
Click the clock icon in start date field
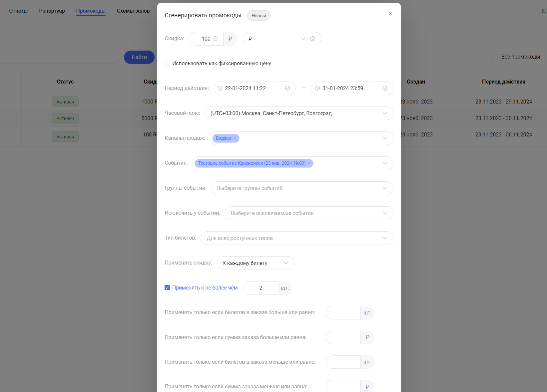(220, 88)
